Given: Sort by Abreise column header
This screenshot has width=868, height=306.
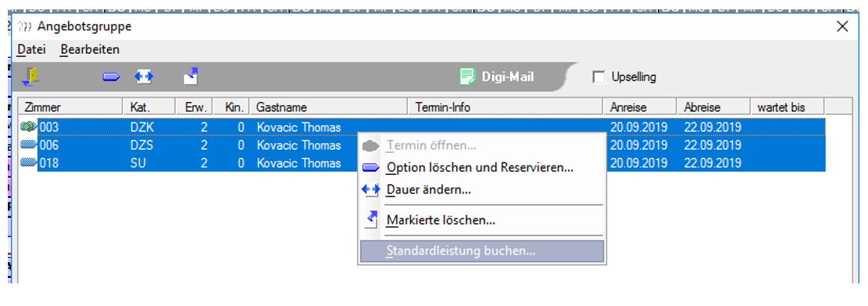Looking at the screenshot, I should point(713,107).
